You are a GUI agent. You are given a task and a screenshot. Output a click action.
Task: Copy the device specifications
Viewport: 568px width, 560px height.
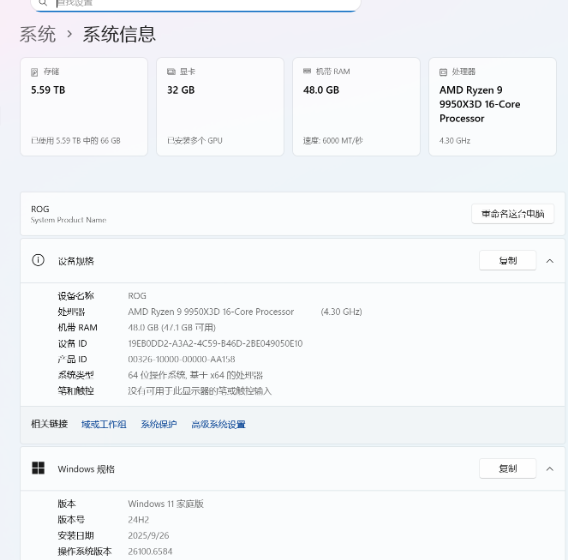(x=508, y=260)
